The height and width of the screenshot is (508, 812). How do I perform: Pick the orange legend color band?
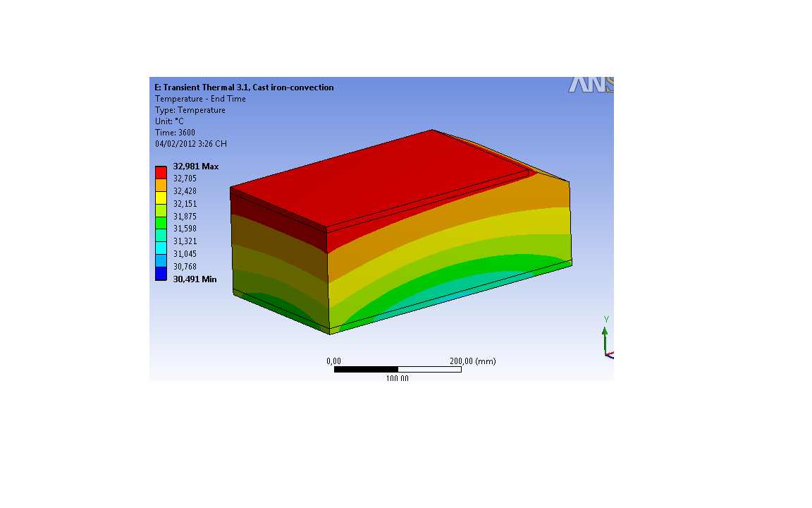(161, 185)
